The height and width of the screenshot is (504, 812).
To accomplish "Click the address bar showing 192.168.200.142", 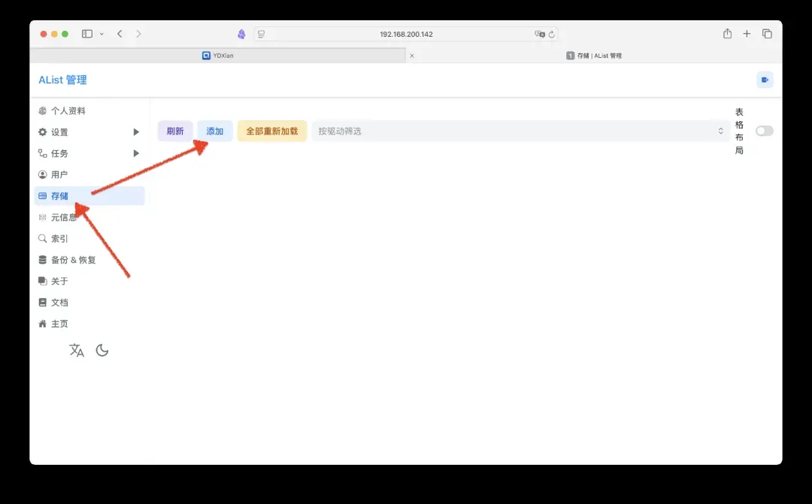I will pos(406,35).
